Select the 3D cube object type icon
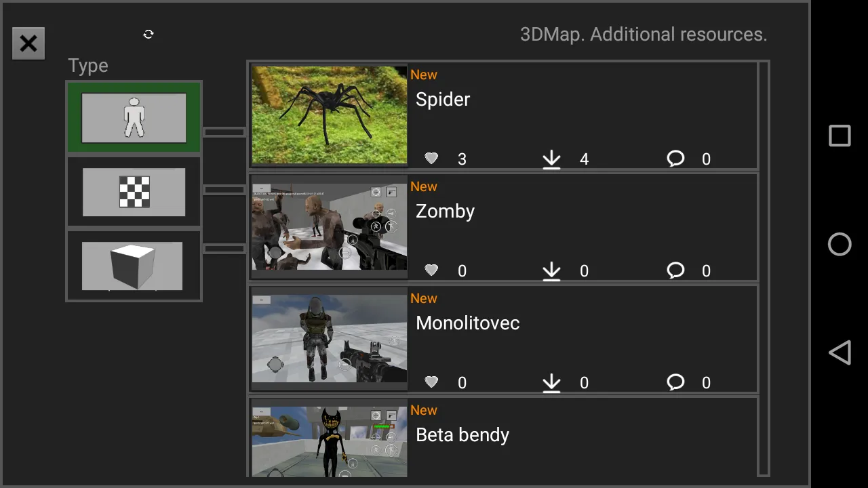 pyautogui.click(x=132, y=266)
